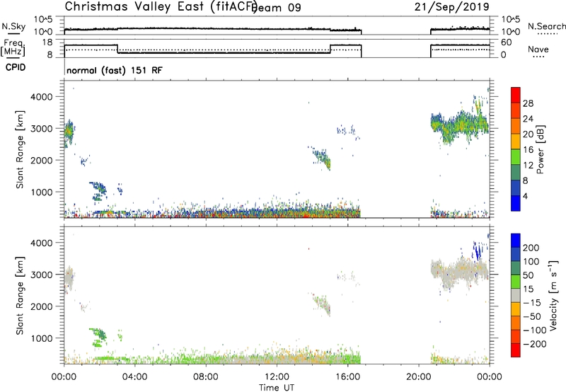
Task: Click the blue bottom of power colorbar
Action: tap(516, 203)
